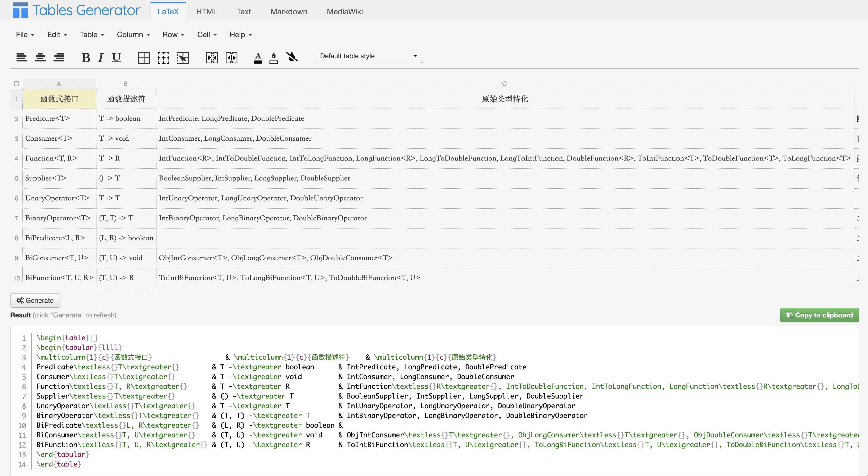The width and height of the screenshot is (868, 476).
Task: Align cell text to the left
Action: (22, 57)
